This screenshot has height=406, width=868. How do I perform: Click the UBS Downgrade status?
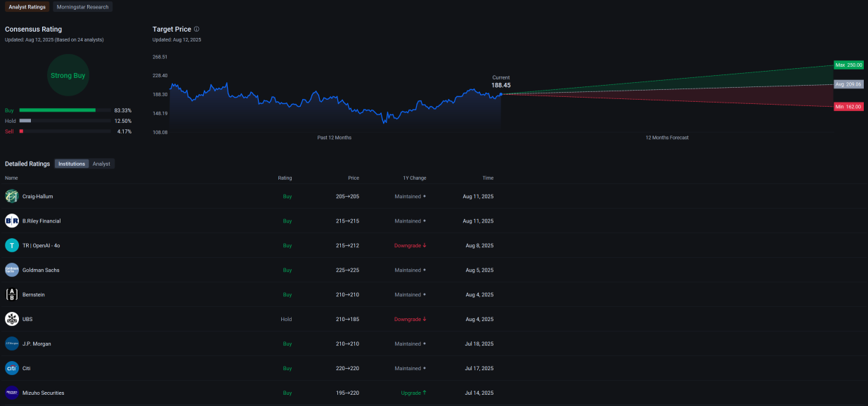coord(410,319)
